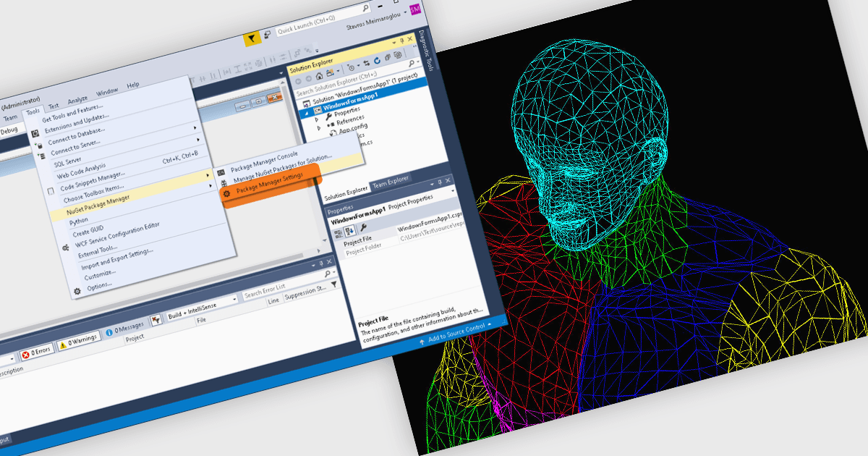
Task: Open the Team menu
Action: [10, 117]
